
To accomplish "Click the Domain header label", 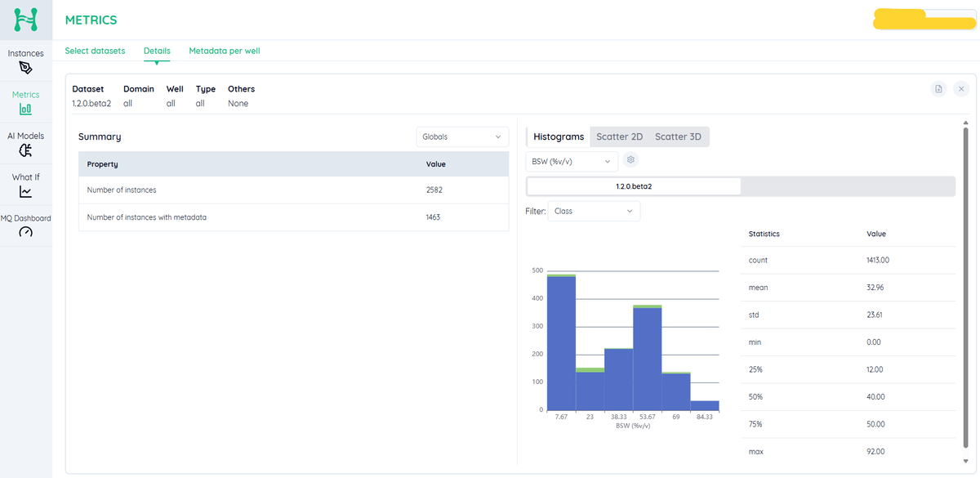I will tap(139, 89).
